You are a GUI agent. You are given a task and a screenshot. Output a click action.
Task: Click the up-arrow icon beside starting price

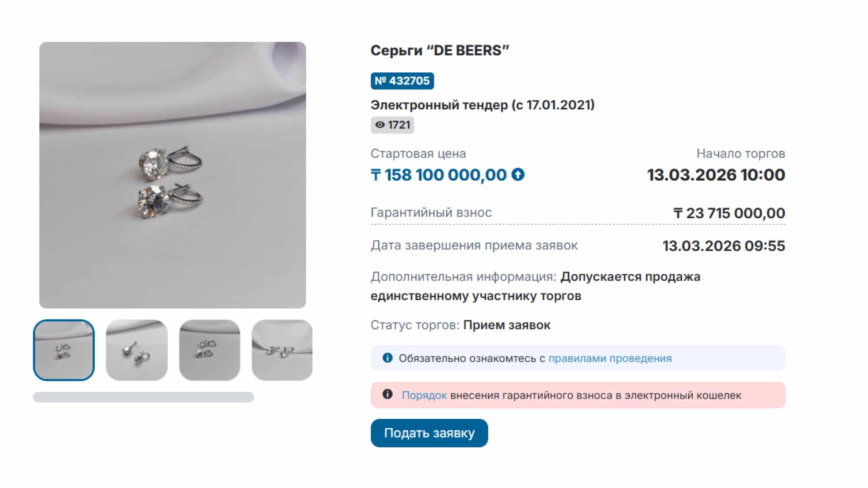518,174
